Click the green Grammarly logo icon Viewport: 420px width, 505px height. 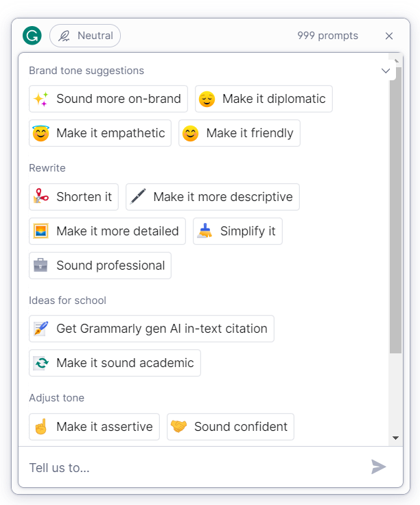(32, 36)
